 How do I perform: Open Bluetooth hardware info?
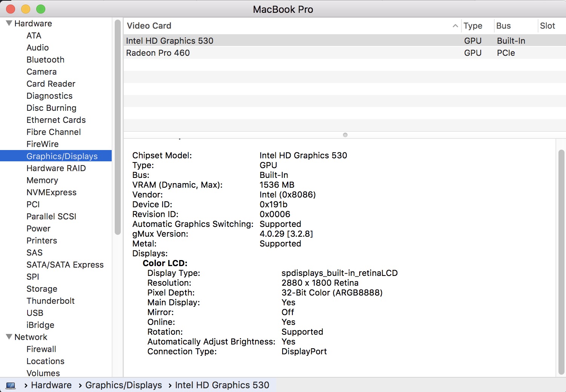point(45,60)
